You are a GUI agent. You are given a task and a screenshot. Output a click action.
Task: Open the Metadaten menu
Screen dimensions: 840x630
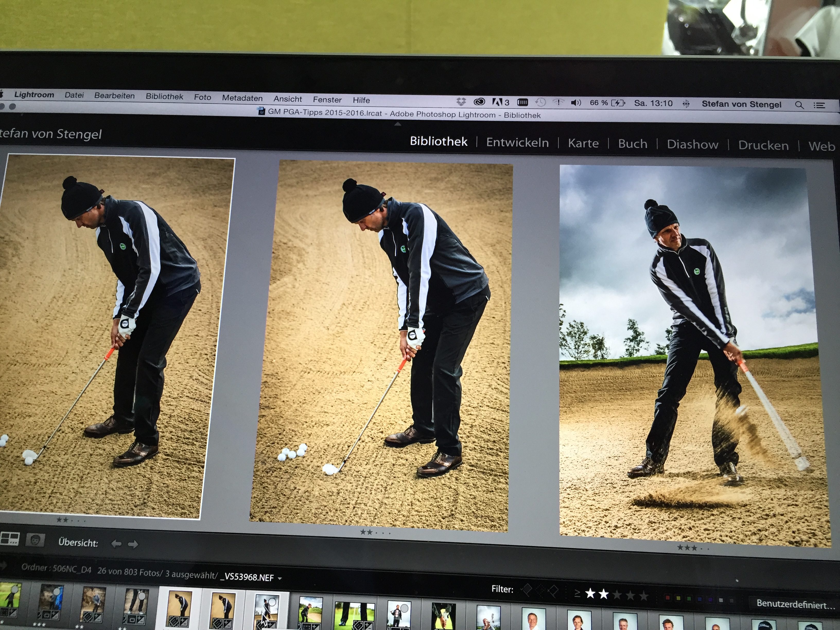coord(242,98)
